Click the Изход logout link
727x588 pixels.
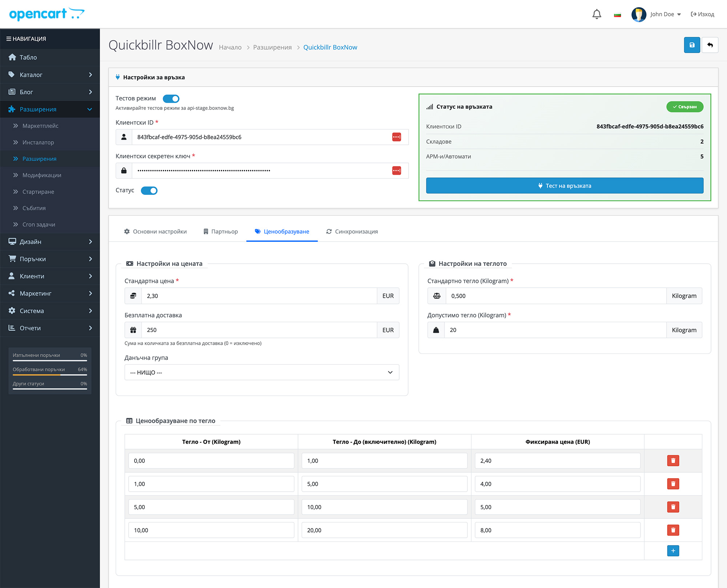(702, 14)
